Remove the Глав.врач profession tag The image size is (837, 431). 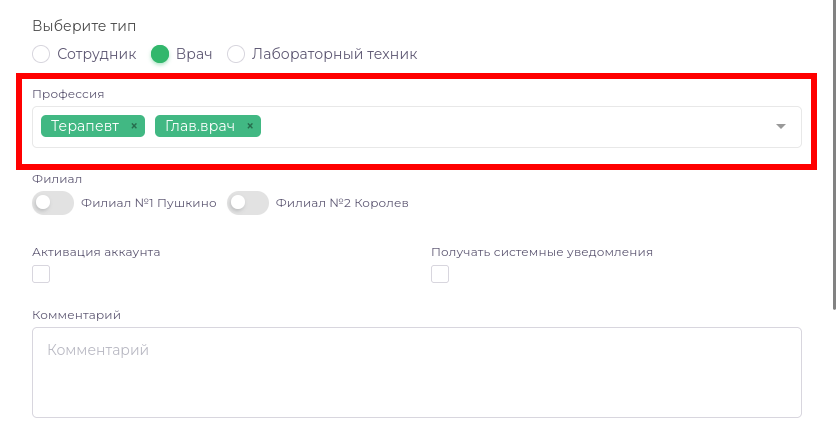(x=249, y=126)
